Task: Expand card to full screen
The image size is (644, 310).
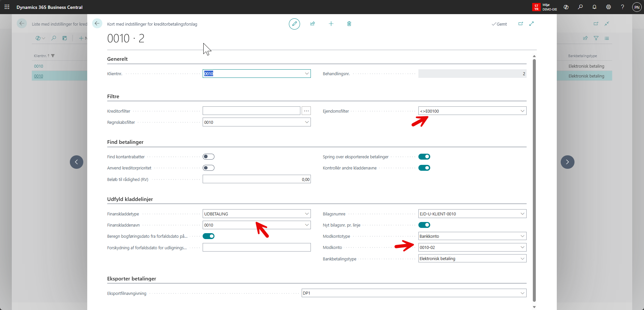Action: click(x=532, y=24)
